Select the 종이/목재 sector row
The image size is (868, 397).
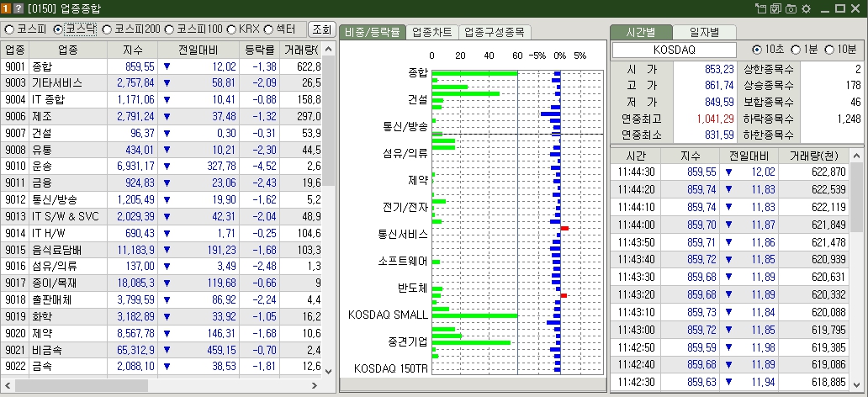coord(161,283)
